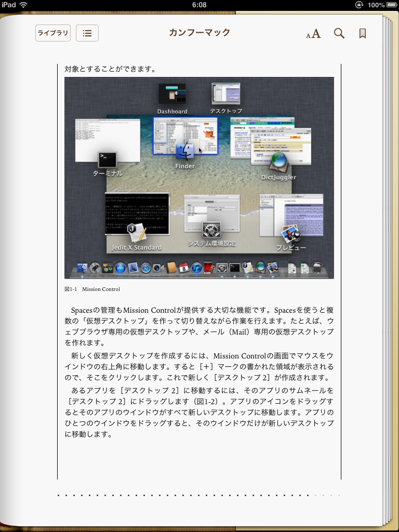The height and width of the screenshot is (532, 399).
Task: Tap the Mission Control figure image
Action: click(199, 178)
